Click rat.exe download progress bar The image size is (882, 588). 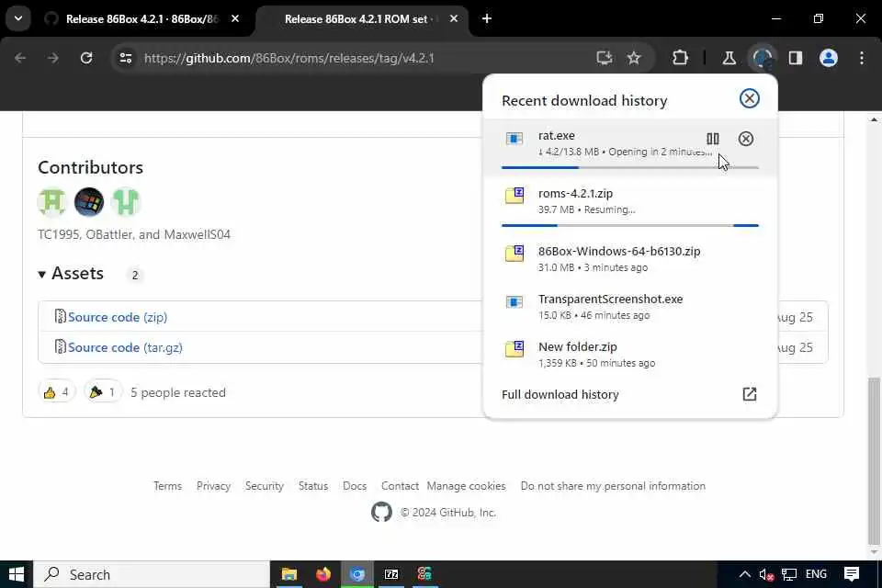(630, 167)
